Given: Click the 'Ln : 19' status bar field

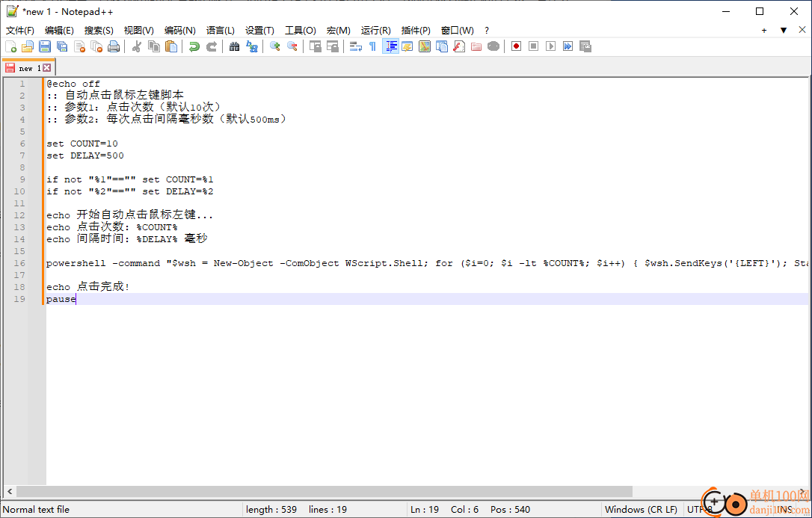Looking at the screenshot, I should [425, 510].
